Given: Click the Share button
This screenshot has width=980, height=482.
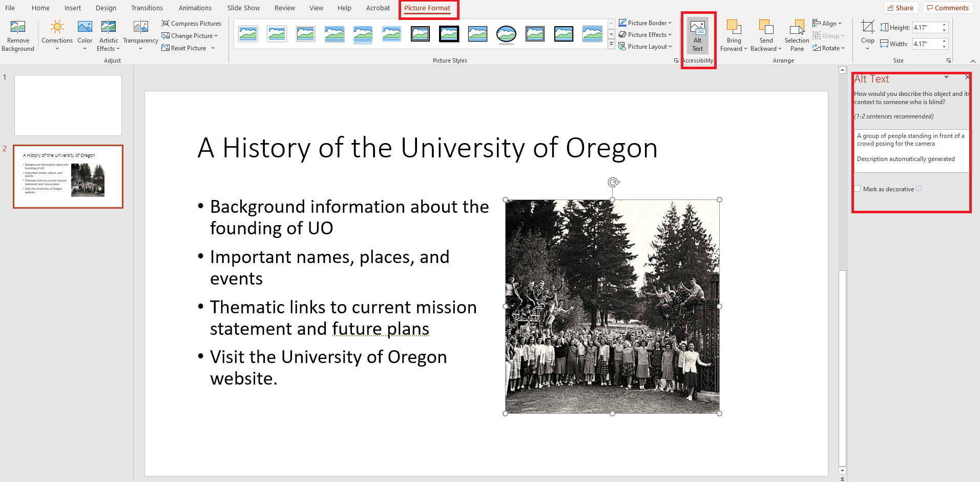Looking at the screenshot, I should coord(900,8).
